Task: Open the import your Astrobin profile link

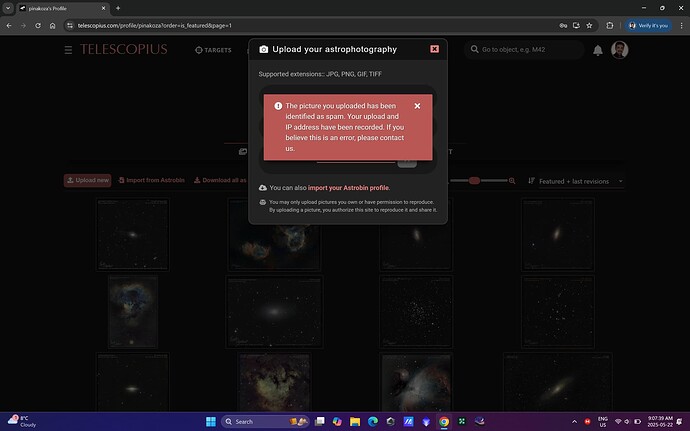Action: click(x=349, y=188)
